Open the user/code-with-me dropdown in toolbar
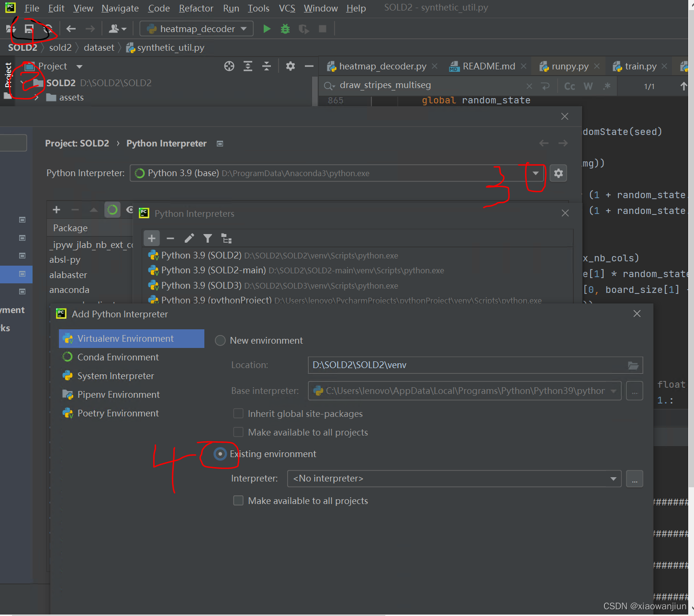694x616 pixels. point(117,29)
